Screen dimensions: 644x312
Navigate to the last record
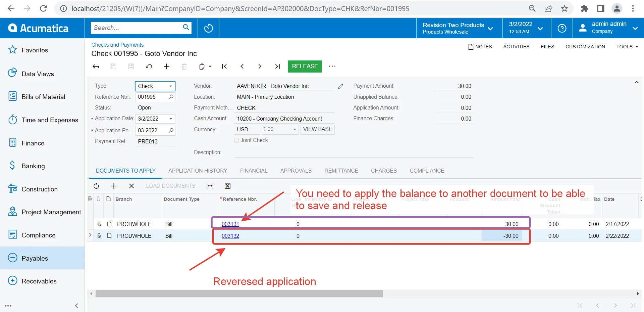(x=277, y=66)
